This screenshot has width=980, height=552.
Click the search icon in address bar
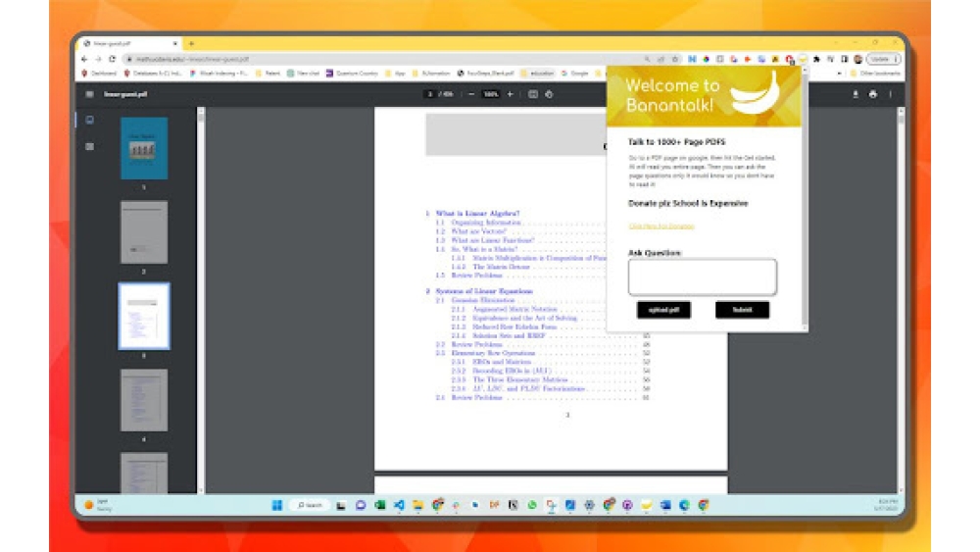[x=647, y=59]
